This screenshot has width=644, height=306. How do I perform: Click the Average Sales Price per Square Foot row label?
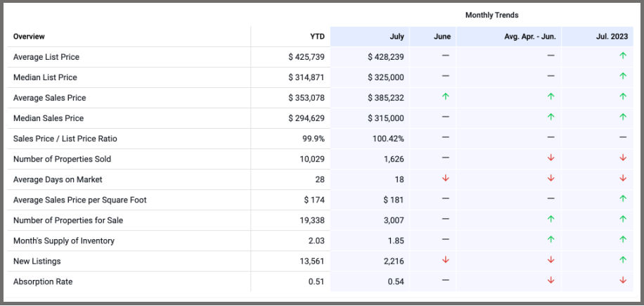(79, 200)
